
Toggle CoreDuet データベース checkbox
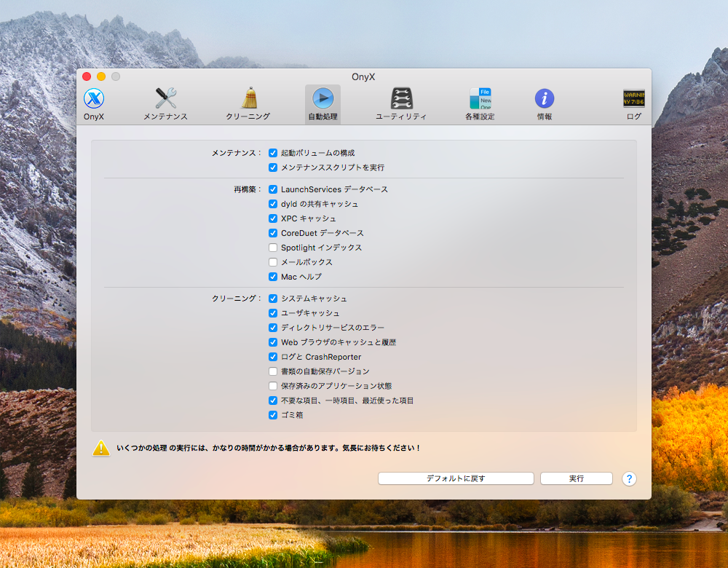273,233
